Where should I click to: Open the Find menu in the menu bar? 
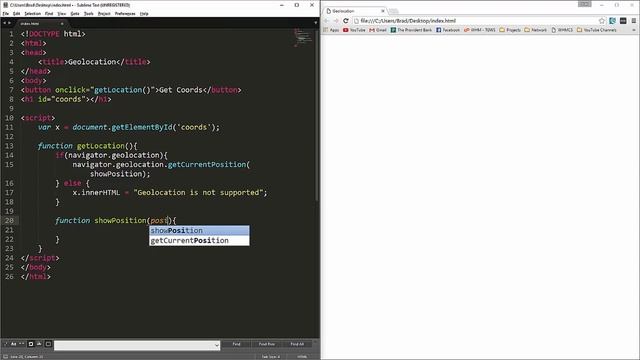pyautogui.click(x=49, y=13)
